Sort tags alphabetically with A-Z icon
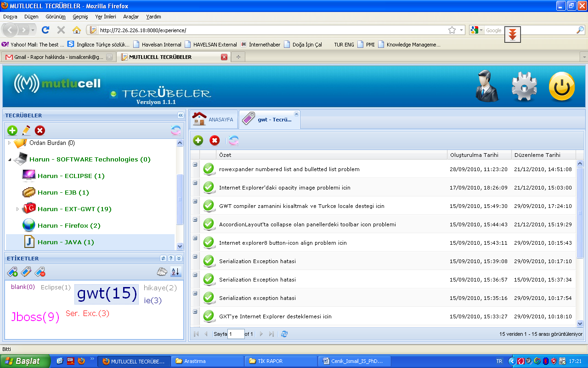588x368 pixels. (x=175, y=271)
